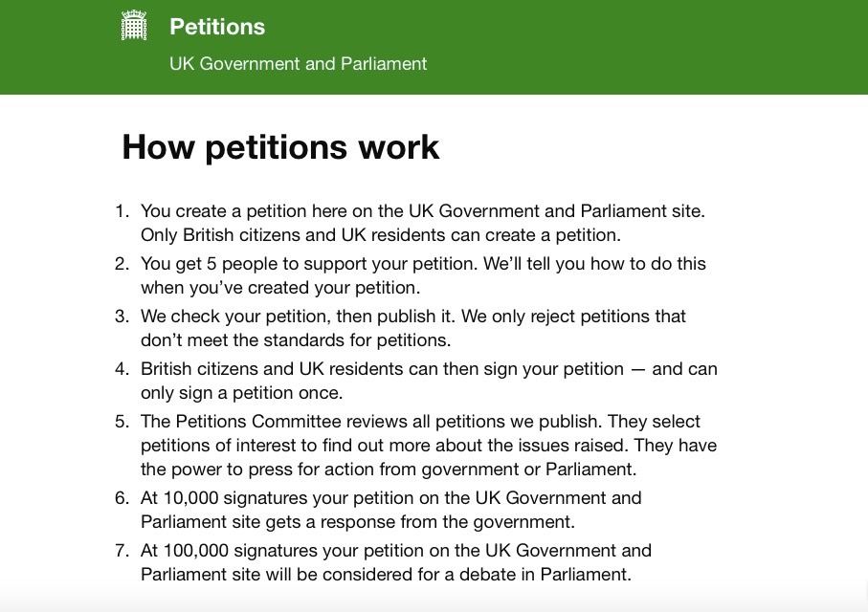This screenshot has height=612, width=868.
Task: Click step 7 about 100,000 signatures
Action: (x=395, y=562)
